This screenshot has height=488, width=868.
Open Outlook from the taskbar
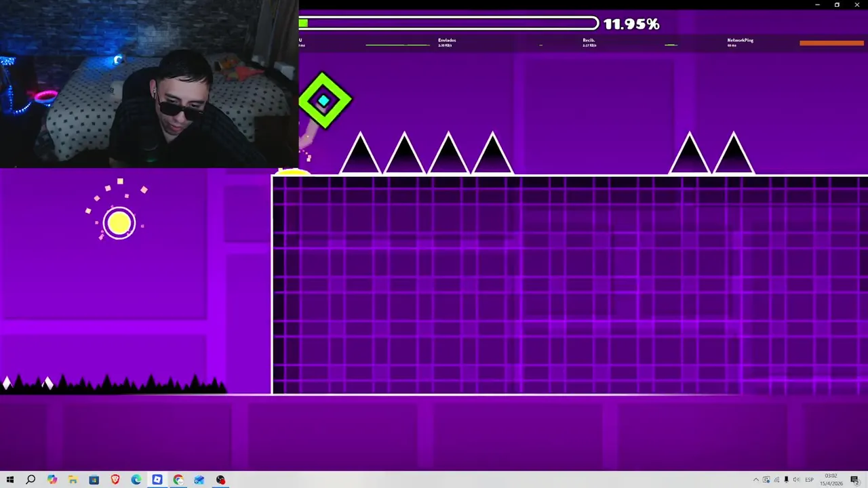pyautogui.click(x=199, y=480)
